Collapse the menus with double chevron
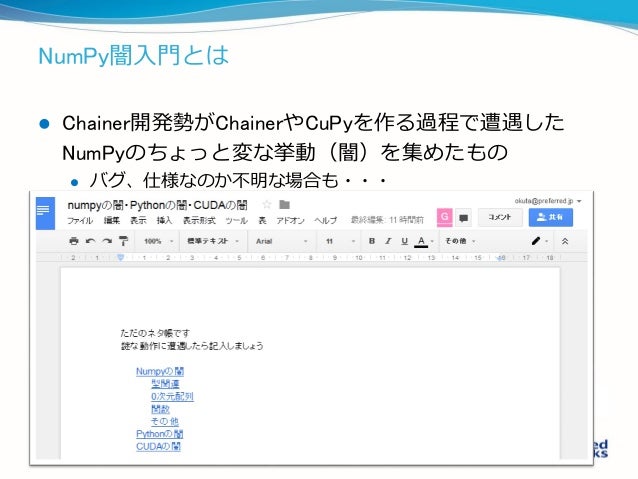The width and height of the screenshot is (638, 479). coord(565,241)
